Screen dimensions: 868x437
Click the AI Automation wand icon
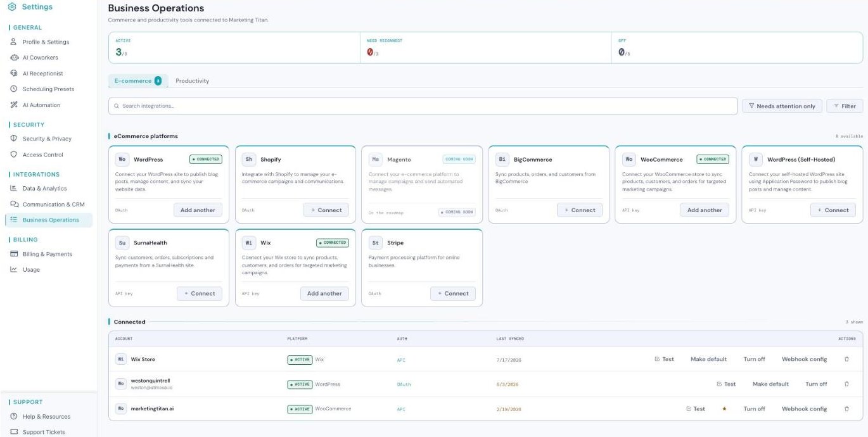pyautogui.click(x=14, y=105)
